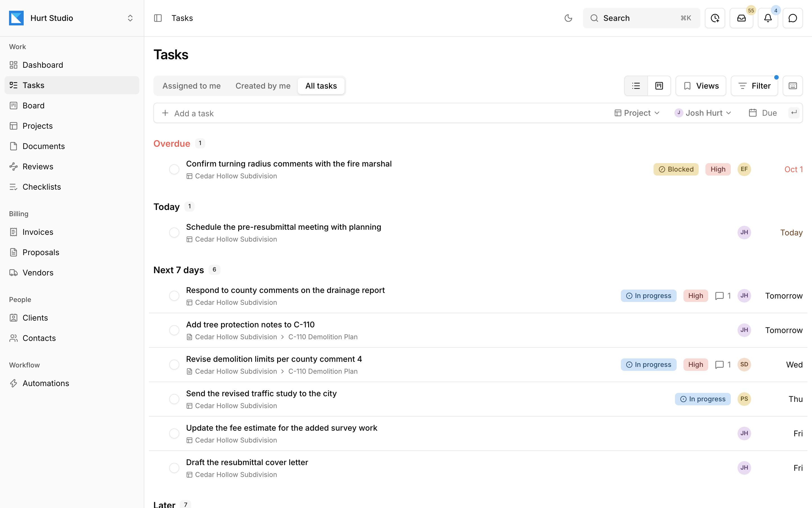This screenshot has height=508, width=812.
Task: Select the Assigned to me tab
Action: (x=192, y=86)
